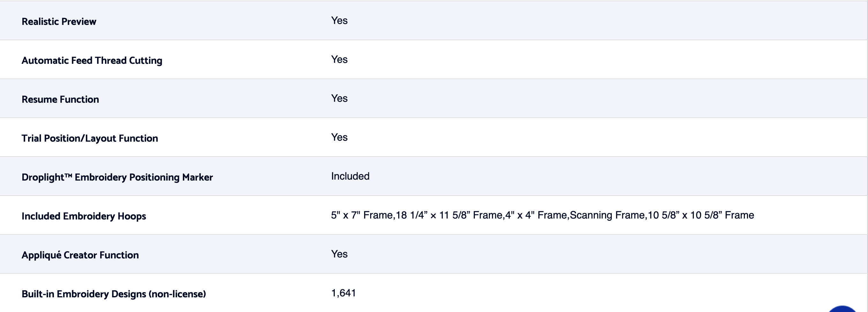Click the 1,641 embroidery designs value

[343, 293]
